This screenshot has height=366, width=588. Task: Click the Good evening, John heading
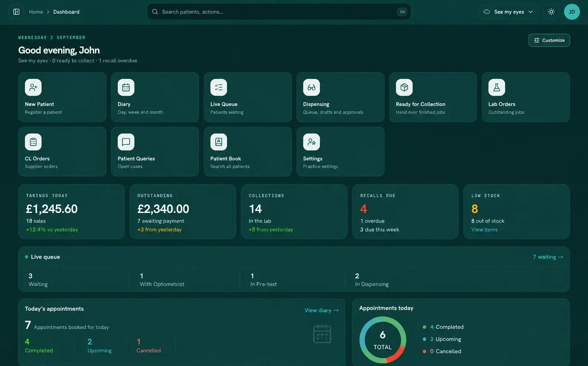tap(59, 50)
